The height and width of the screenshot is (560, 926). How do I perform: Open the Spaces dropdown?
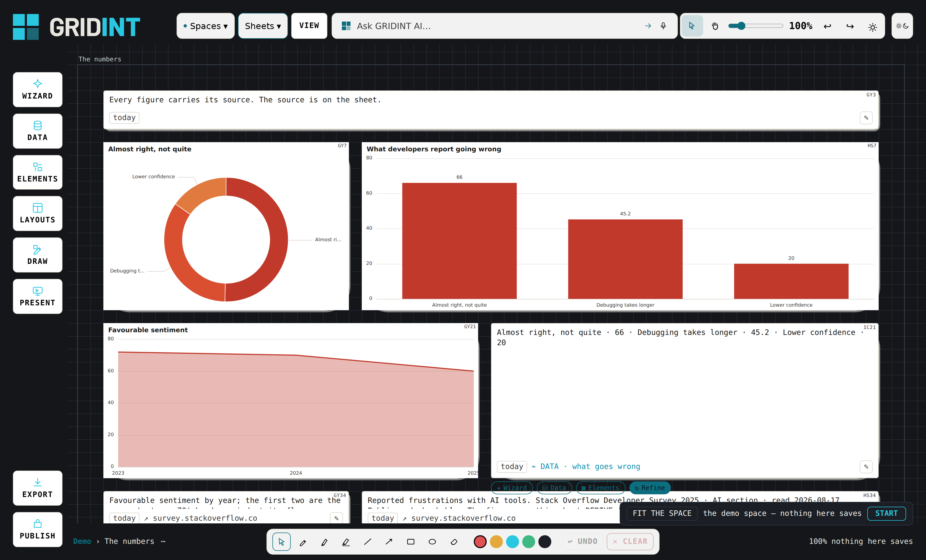coord(206,26)
